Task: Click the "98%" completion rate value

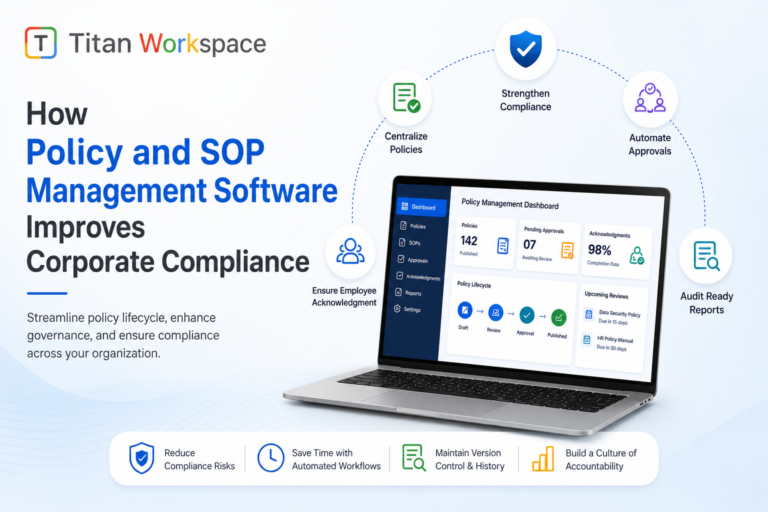Action: pyautogui.click(x=600, y=250)
